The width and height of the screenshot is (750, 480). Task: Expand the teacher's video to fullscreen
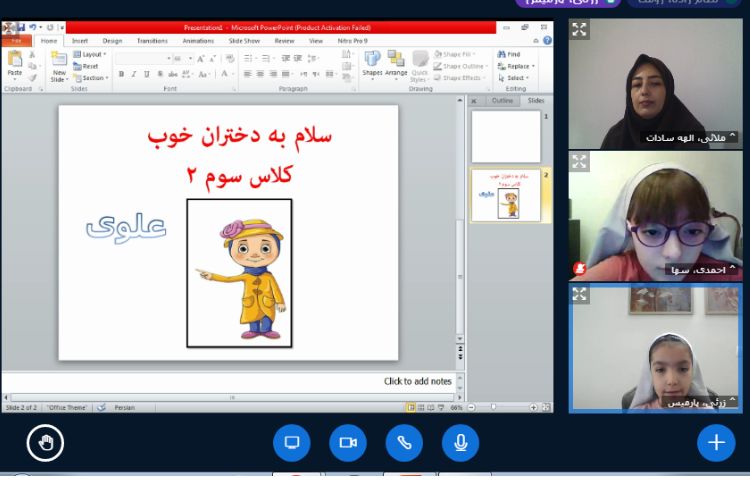[x=579, y=30]
